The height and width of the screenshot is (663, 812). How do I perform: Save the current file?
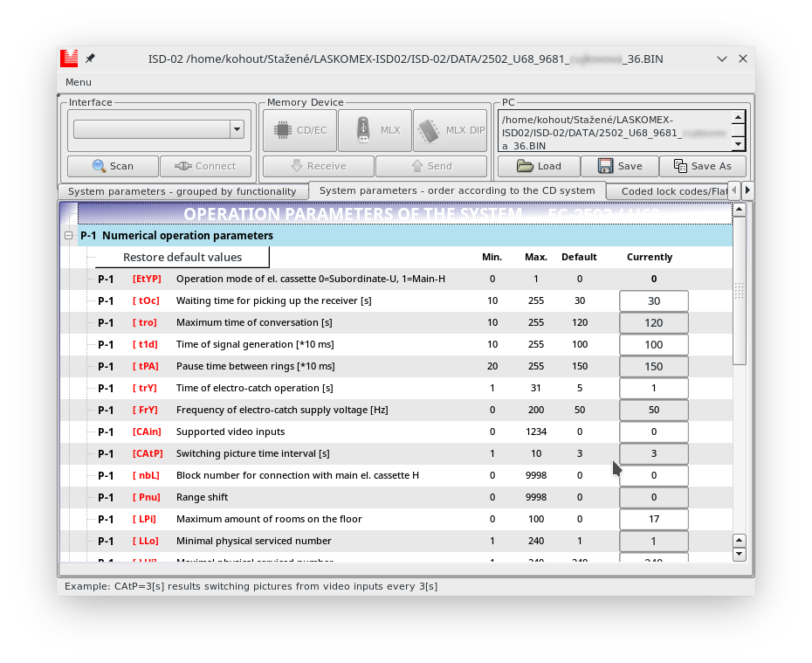[620, 166]
